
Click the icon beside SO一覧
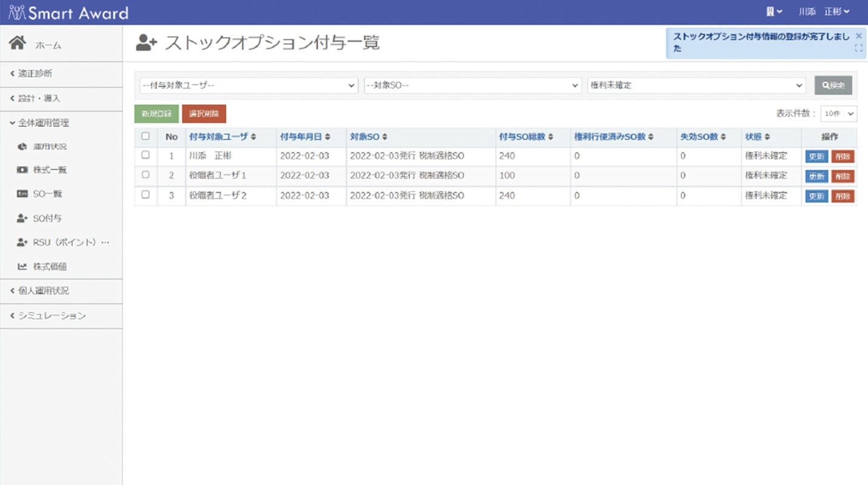[22, 194]
